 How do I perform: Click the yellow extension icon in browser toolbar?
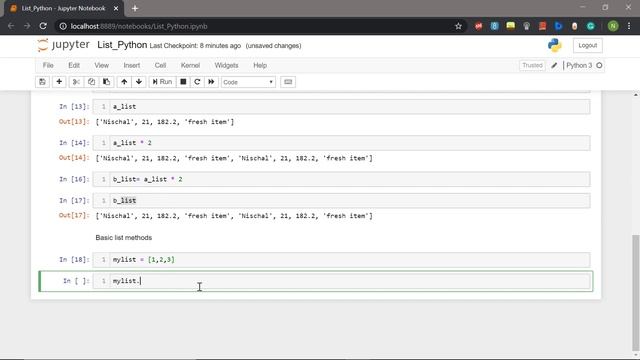point(510,26)
